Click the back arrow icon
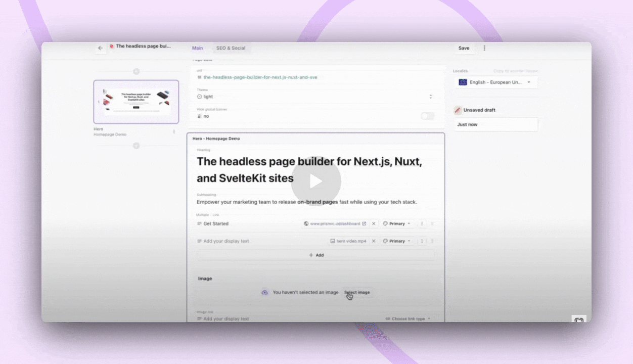Screen dimensions: 633x364 [x=100, y=48]
